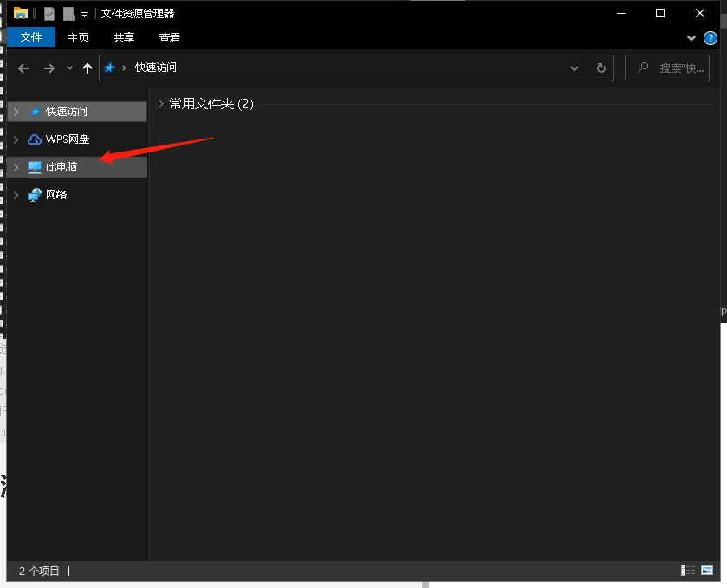Switch to the 共享 tab
The width and height of the screenshot is (727, 588).
122,37
